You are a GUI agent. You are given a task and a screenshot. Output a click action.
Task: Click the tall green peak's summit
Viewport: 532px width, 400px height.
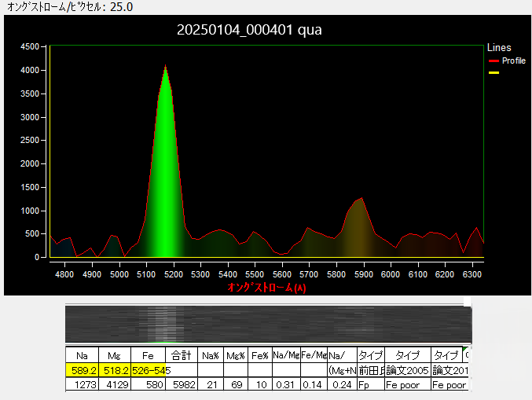click(165, 67)
